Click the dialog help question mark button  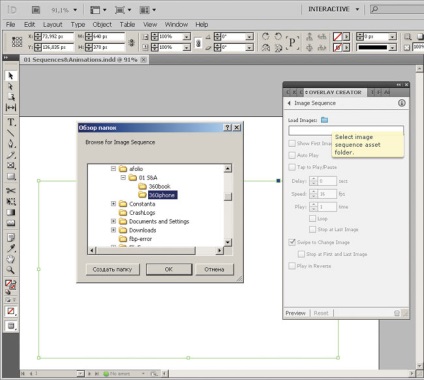(x=227, y=128)
